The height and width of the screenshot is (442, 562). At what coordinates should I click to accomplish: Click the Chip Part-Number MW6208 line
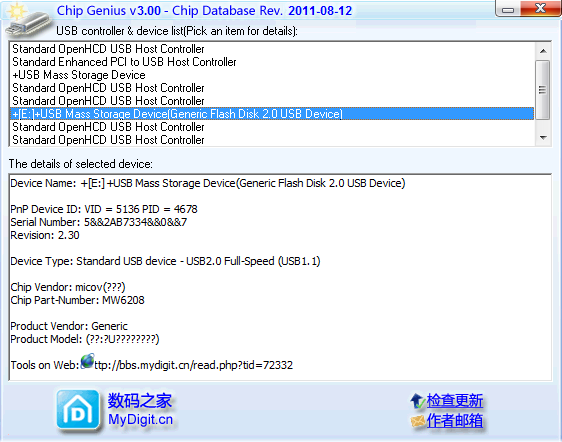tap(77, 300)
